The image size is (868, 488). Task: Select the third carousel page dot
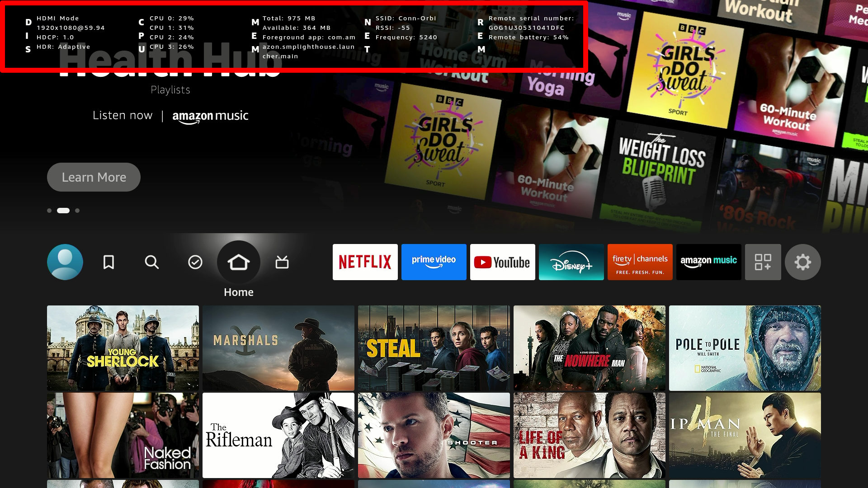[x=77, y=211]
